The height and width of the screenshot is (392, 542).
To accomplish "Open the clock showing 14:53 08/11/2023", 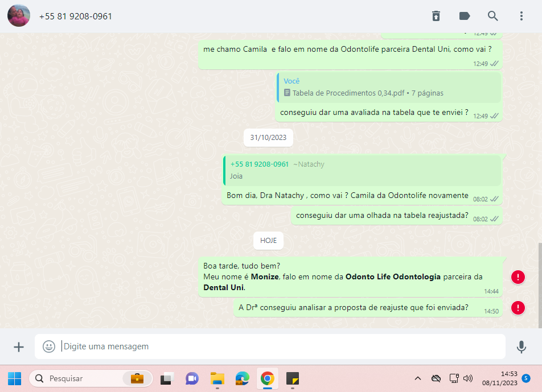I will (x=499, y=378).
